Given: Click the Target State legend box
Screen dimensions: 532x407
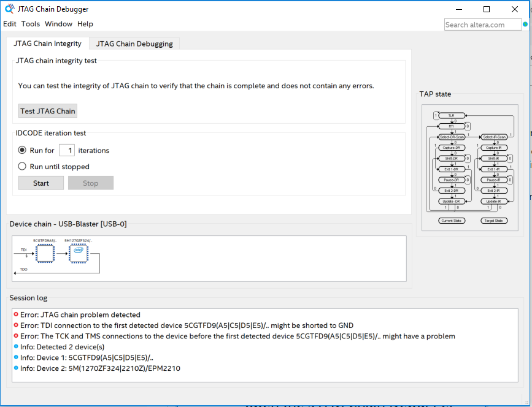Looking at the screenshot, I should [x=494, y=221].
